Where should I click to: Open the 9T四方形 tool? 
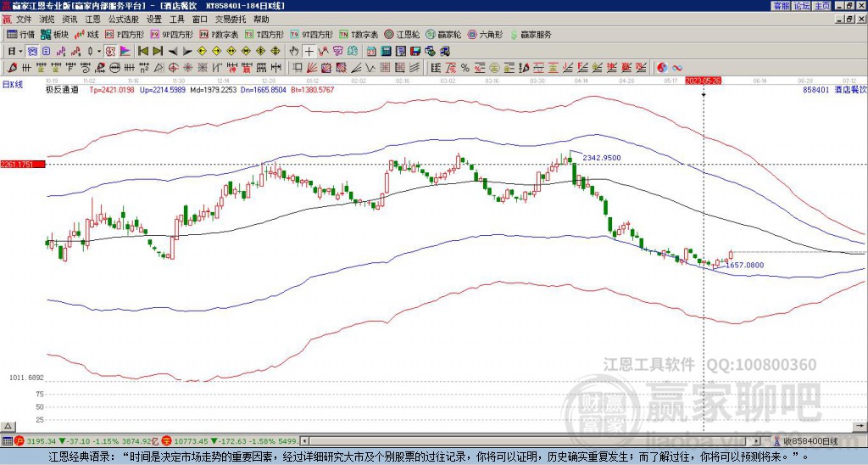[x=312, y=34]
